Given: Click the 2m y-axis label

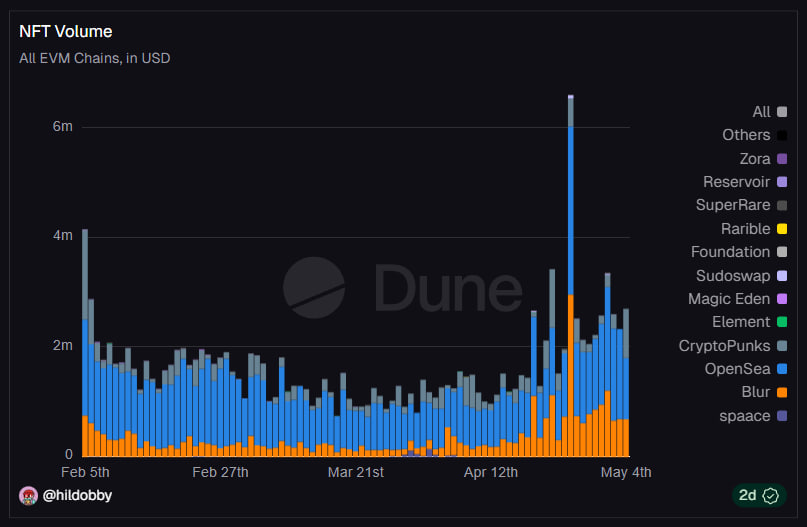Looking at the screenshot, I should (62, 345).
